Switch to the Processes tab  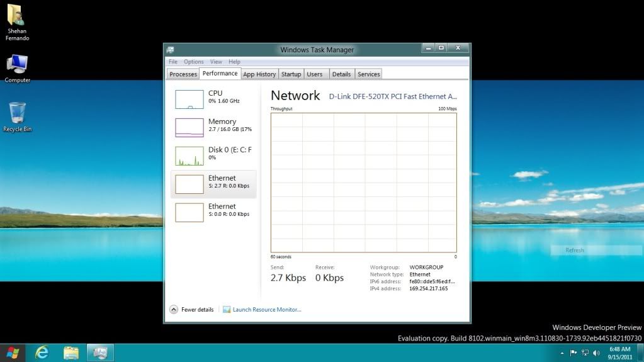click(183, 74)
